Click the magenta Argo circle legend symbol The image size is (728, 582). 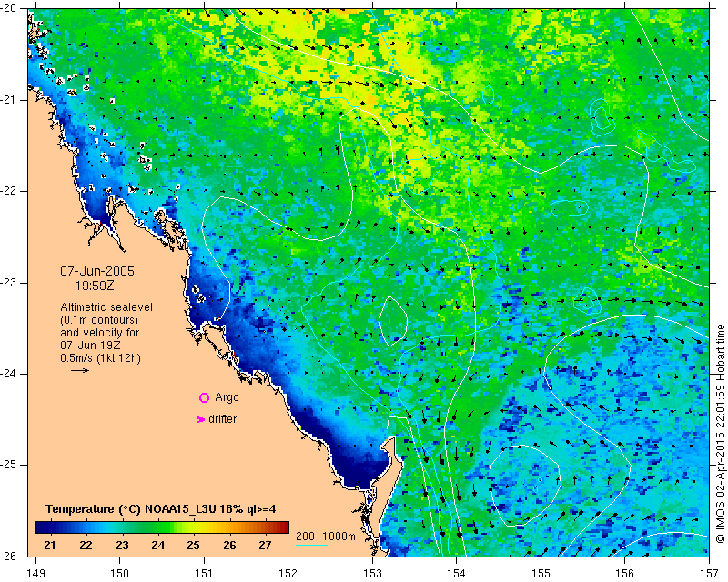(x=204, y=397)
